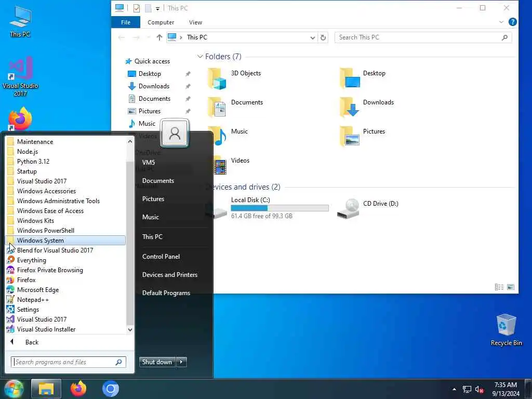
Task: Click the Explorer help question mark icon
Action: pos(512,22)
